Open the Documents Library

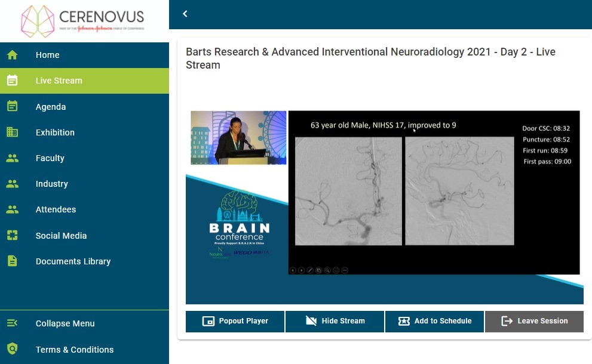[84, 261]
